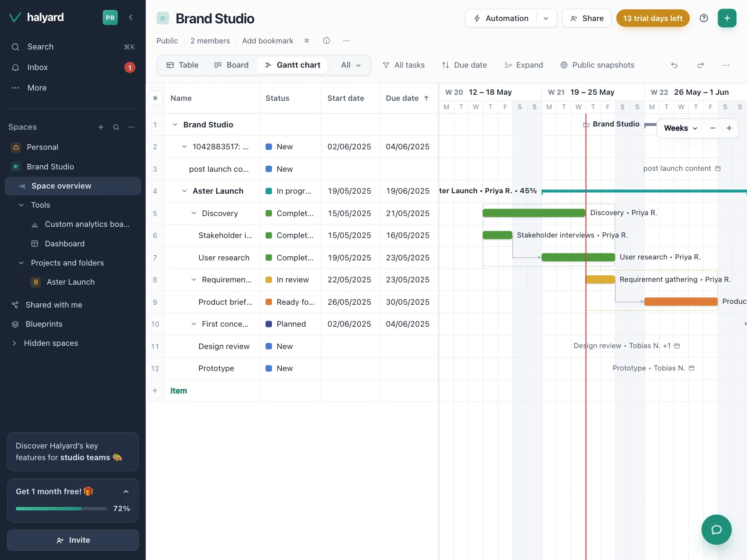The image size is (747, 560).
Task: Collapse the Tools section in sidebar
Action: 21,205
